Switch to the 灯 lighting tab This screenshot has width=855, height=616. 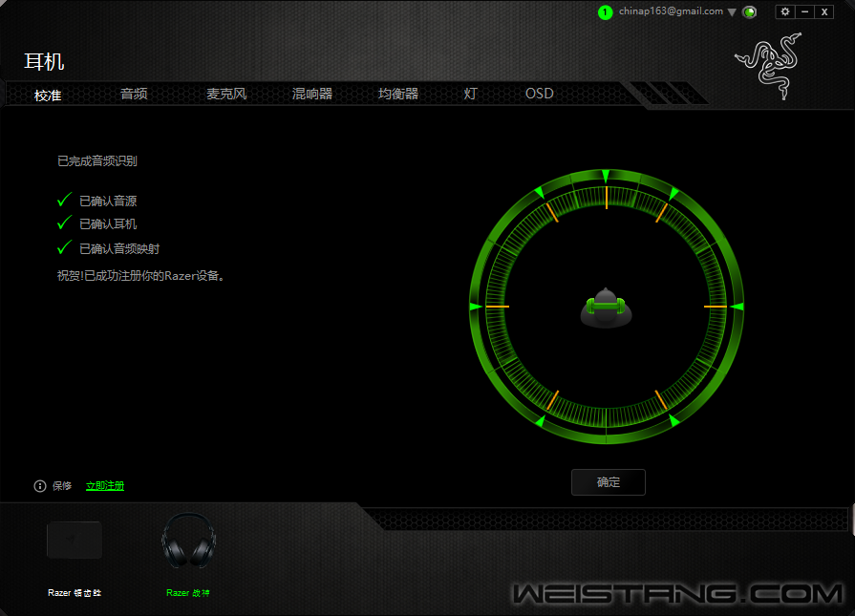coord(471,94)
